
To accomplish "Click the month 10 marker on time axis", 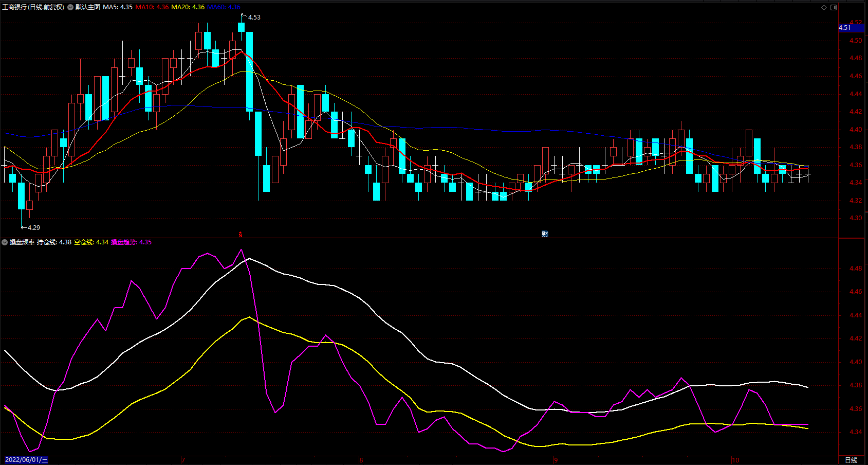I will click(x=735, y=460).
